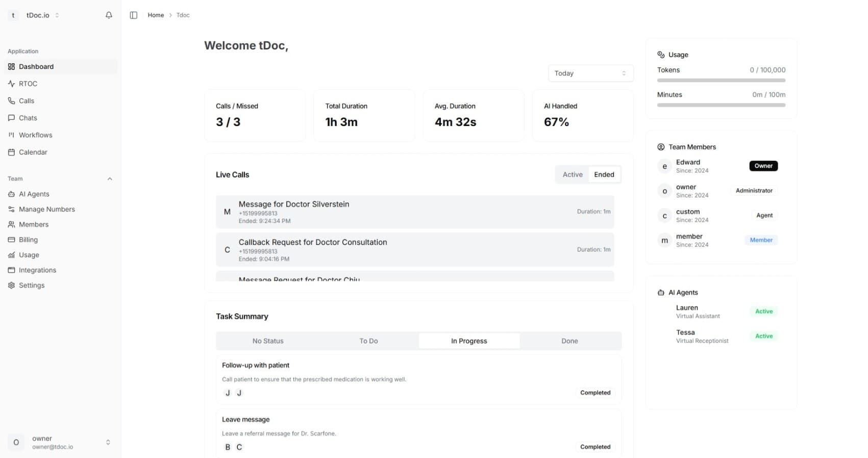The height and width of the screenshot is (458, 868).
Task: Open AI Agents in Team section
Action: coord(34,194)
